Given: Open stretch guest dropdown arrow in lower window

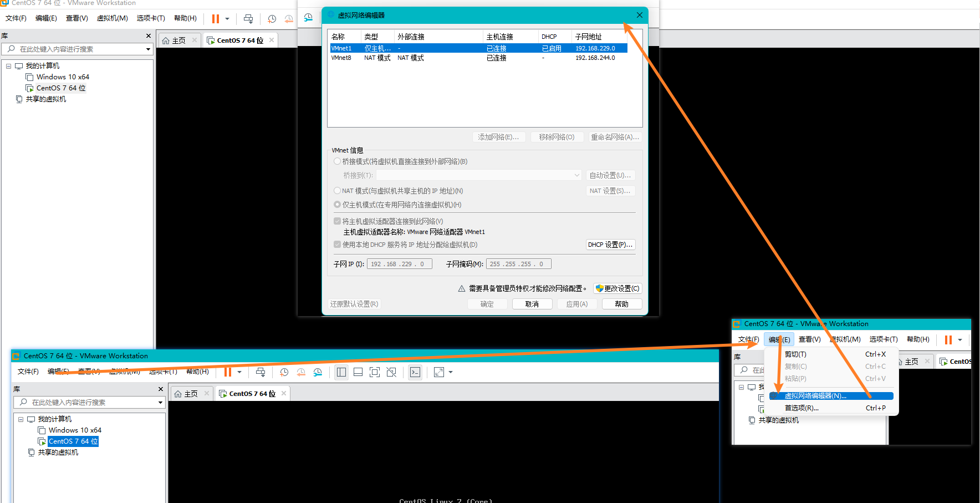Looking at the screenshot, I should pos(451,372).
